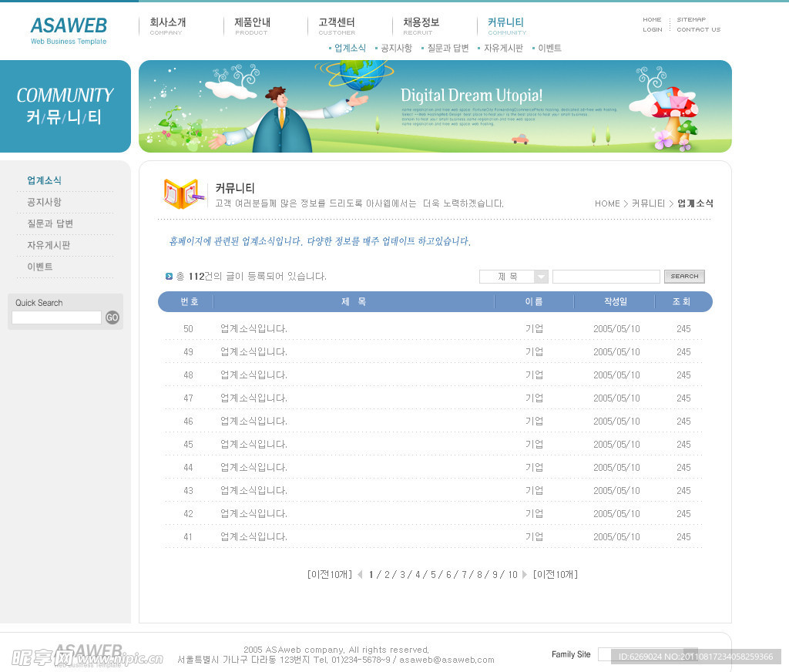Select 자유게시판 in the top submenu
789x672 pixels.
point(503,48)
